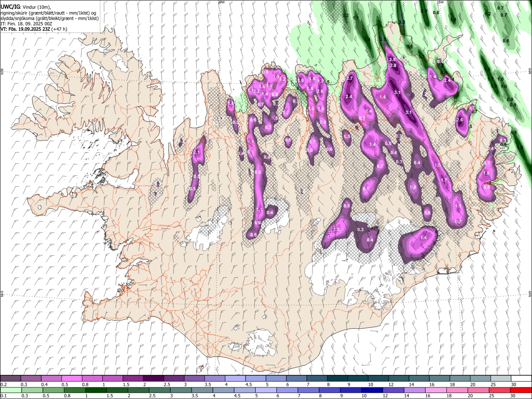Viewport: 532px width, 399px height.
Task: Select the darkest green rain swatch between 1 and 1.5
Action: point(96,390)
